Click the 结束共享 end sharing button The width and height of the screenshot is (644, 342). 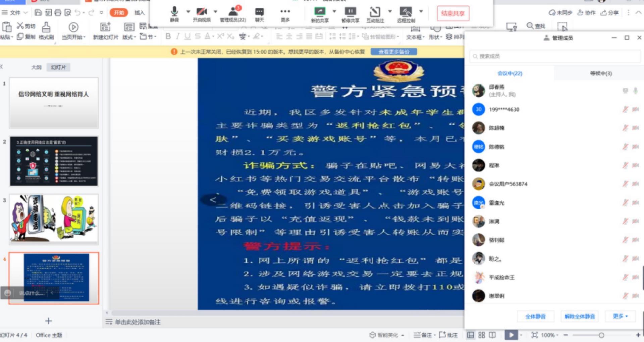pyautogui.click(x=453, y=13)
